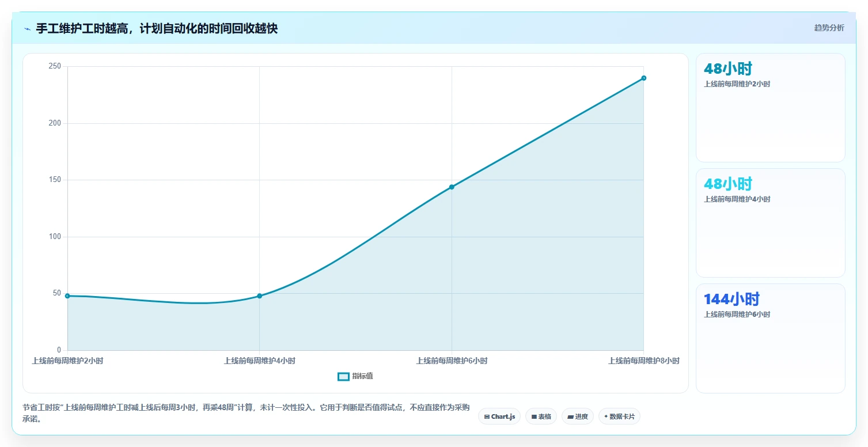Click the 48小时 value above 上线前每周维护4小时
This screenshot has height=447, width=868.
728,184
